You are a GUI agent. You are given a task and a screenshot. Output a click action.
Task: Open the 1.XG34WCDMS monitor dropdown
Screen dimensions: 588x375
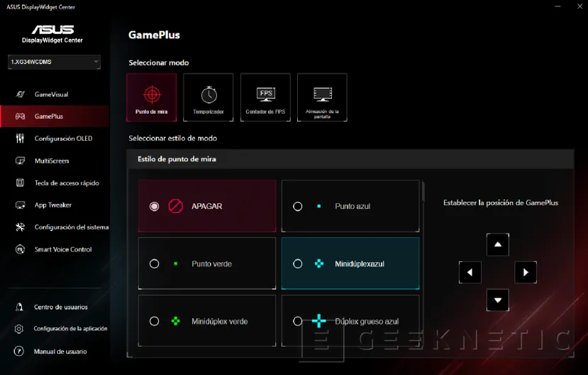[54, 62]
